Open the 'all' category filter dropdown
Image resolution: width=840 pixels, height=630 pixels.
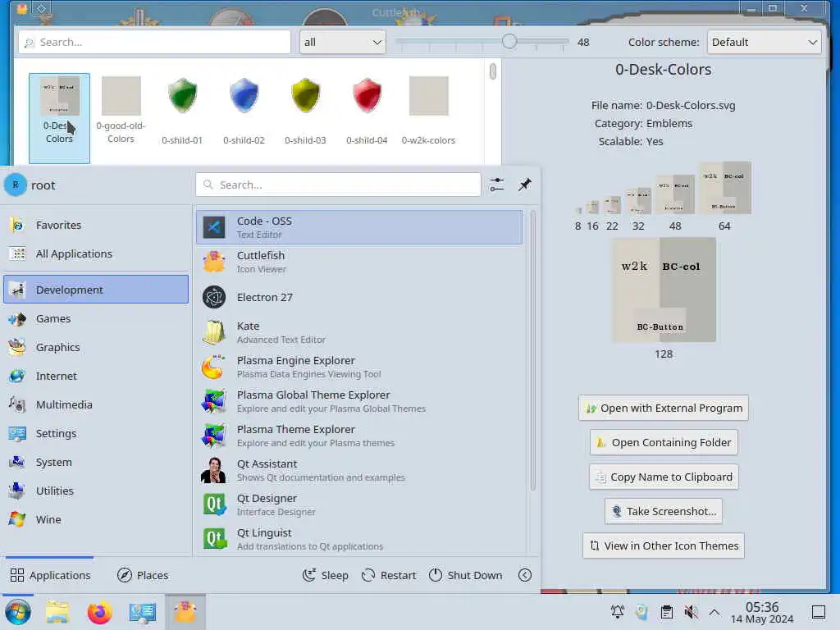pos(343,42)
